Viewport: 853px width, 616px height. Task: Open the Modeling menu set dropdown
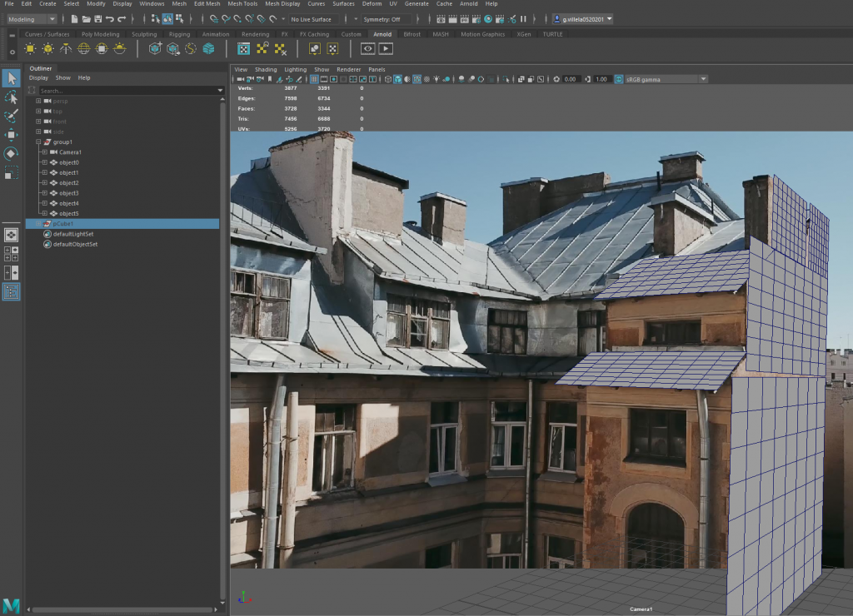[32, 18]
